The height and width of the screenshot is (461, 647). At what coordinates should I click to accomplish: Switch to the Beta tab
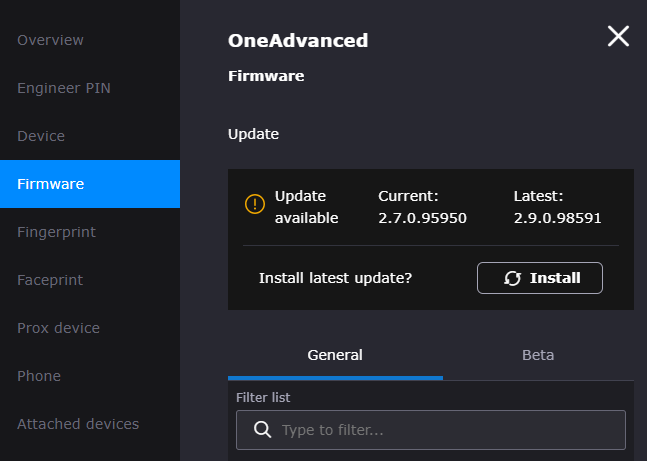pyautogui.click(x=538, y=355)
